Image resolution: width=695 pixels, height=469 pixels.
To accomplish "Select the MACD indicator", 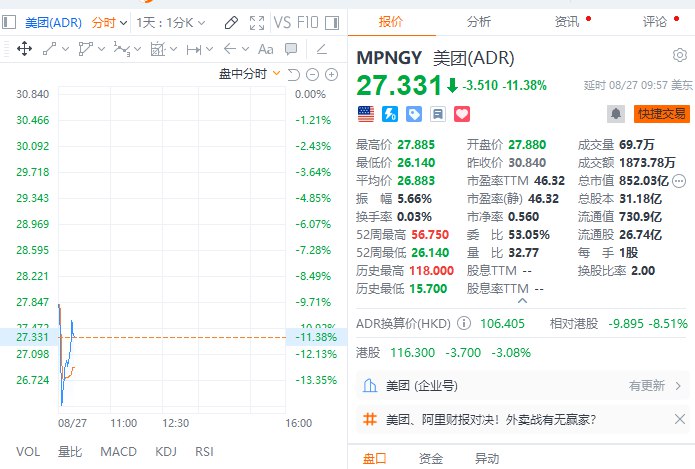I will pyautogui.click(x=118, y=452).
